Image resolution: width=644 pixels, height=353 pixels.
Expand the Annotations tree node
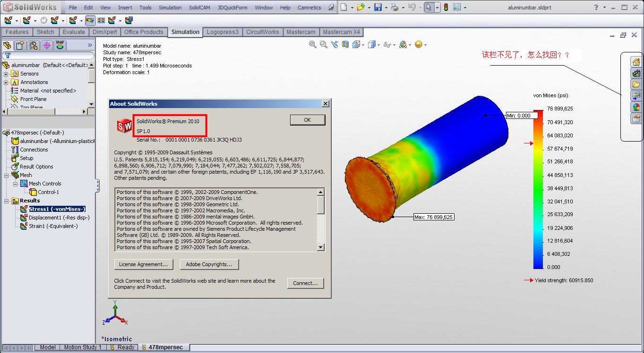coord(6,82)
